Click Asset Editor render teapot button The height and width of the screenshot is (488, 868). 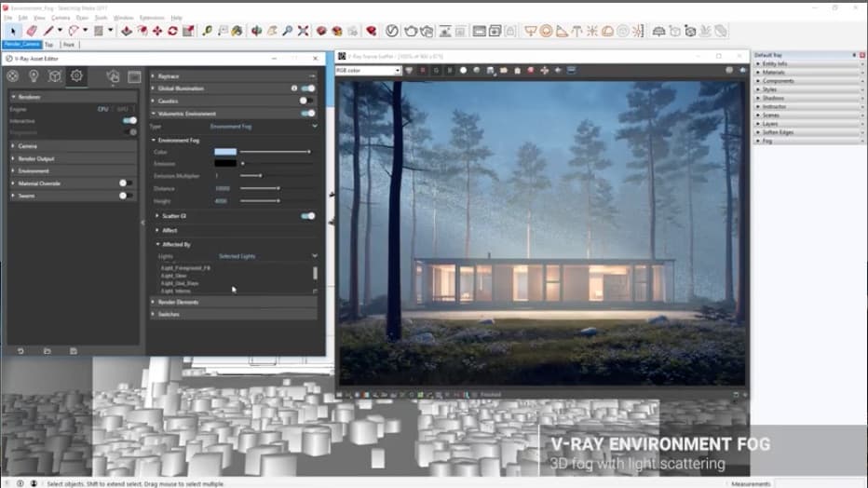[113, 76]
